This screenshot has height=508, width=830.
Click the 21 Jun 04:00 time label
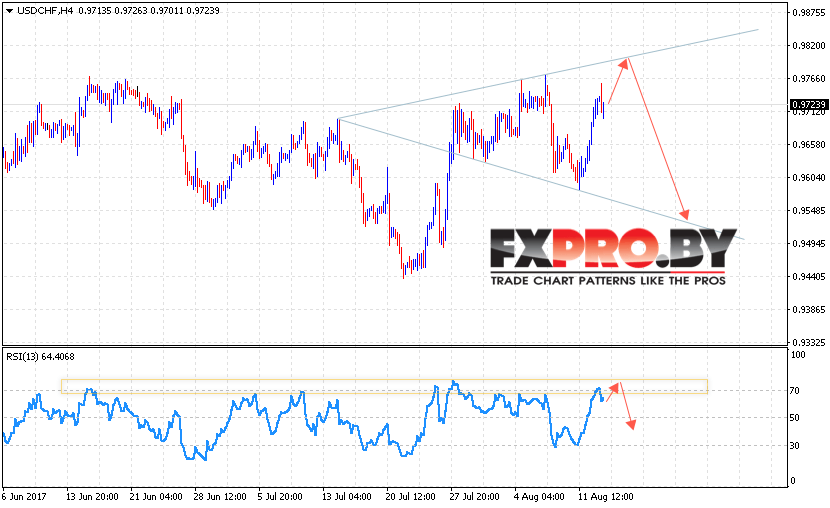pyautogui.click(x=156, y=497)
